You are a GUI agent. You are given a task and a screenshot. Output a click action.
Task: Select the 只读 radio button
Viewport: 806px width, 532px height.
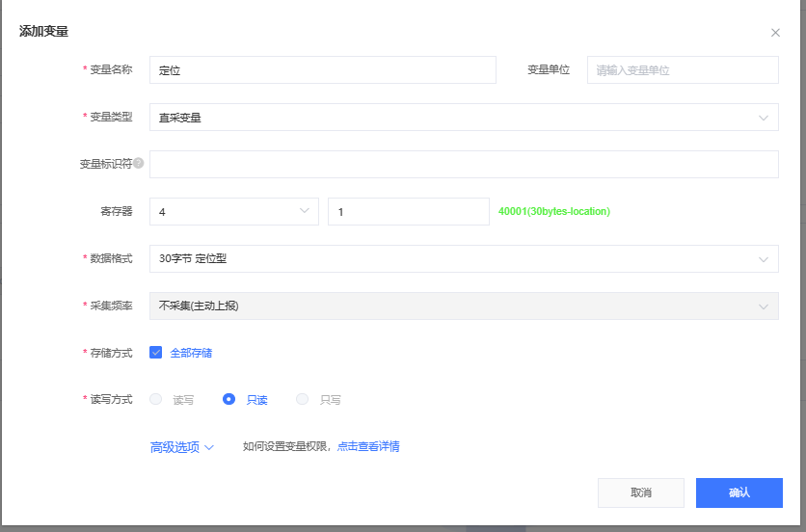[228, 399]
